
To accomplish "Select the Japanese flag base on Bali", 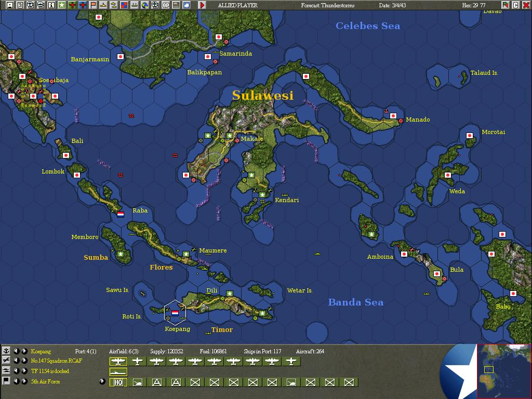I will (x=66, y=155).
